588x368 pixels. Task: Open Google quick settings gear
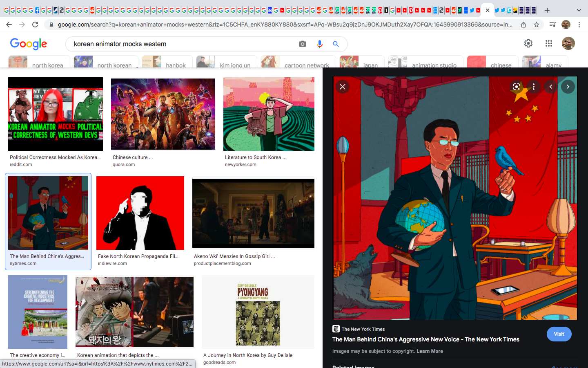(528, 43)
